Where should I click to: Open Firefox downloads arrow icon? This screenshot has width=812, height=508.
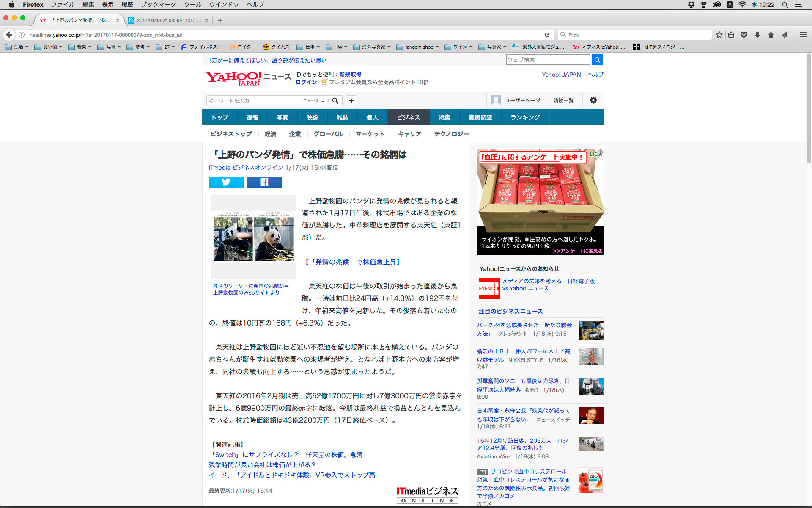(x=757, y=35)
